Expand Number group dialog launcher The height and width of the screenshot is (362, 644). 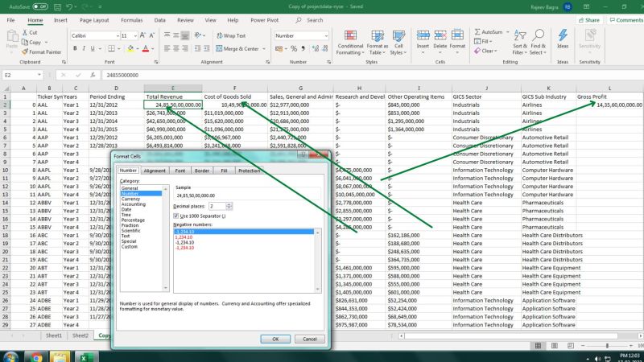(x=329, y=62)
